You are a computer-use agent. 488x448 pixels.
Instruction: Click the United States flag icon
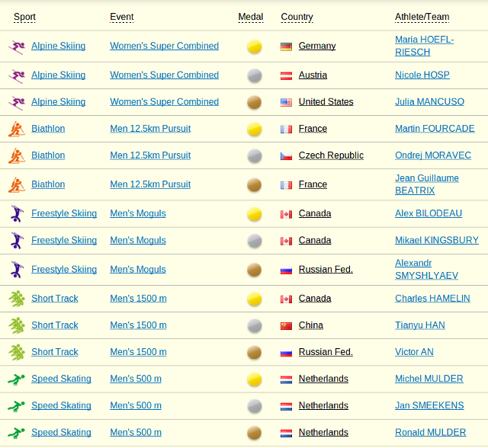tap(287, 103)
